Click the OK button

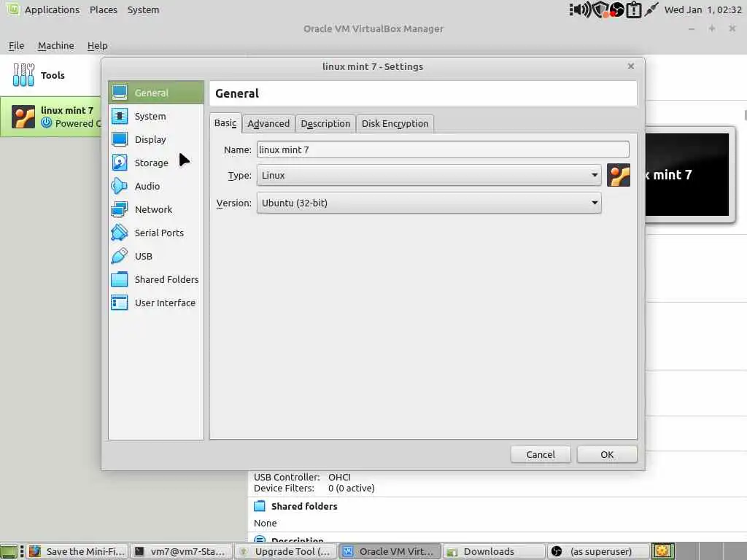pos(607,455)
